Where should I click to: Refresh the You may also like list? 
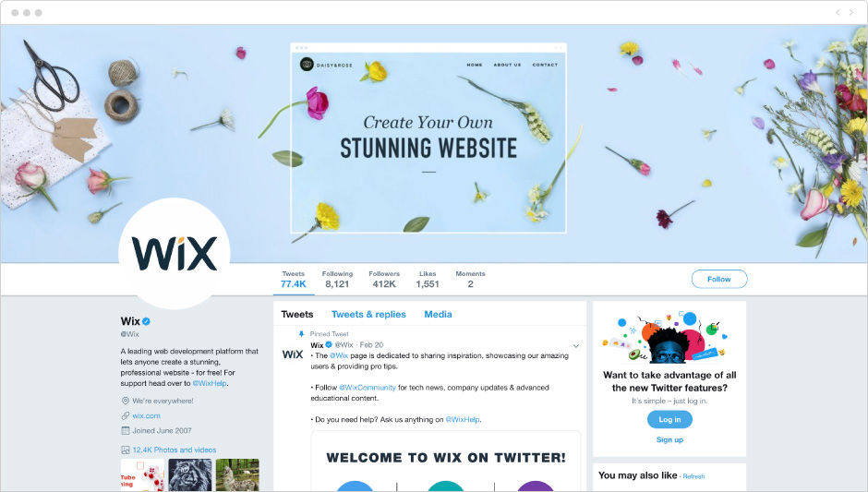click(693, 476)
